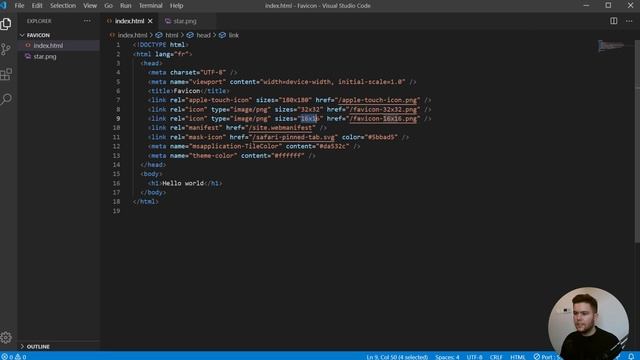Open the Go menu
The width and height of the screenshot is (640, 360).
(108, 6)
